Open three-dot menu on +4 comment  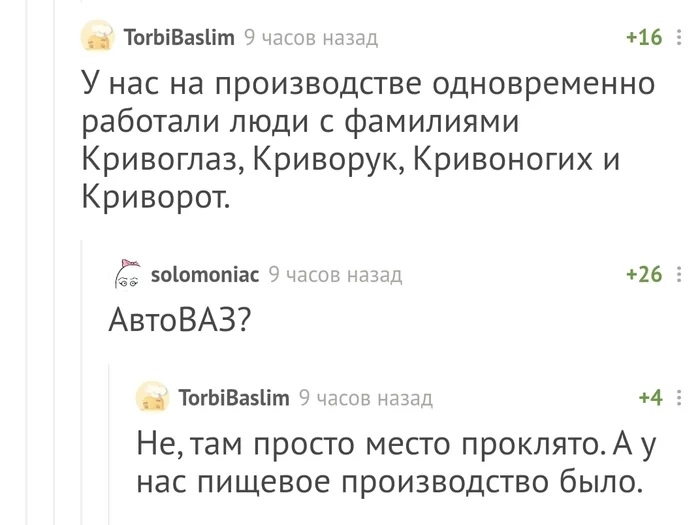click(679, 397)
